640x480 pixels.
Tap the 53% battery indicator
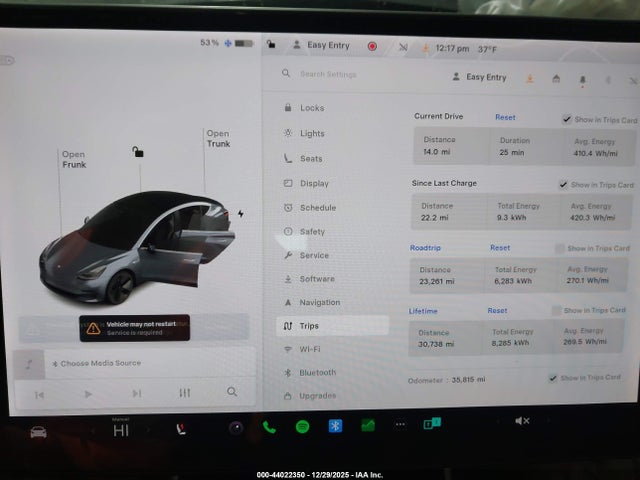[227, 43]
